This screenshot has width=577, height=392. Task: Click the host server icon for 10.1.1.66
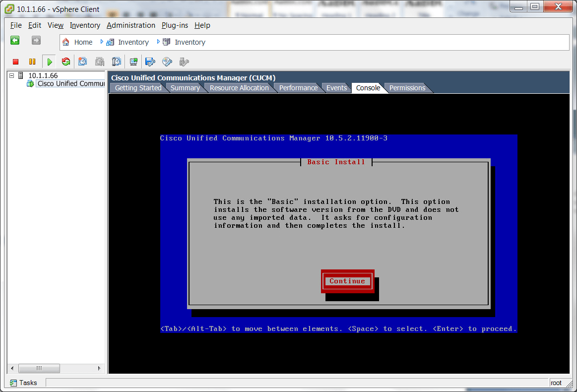coord(21,75)
